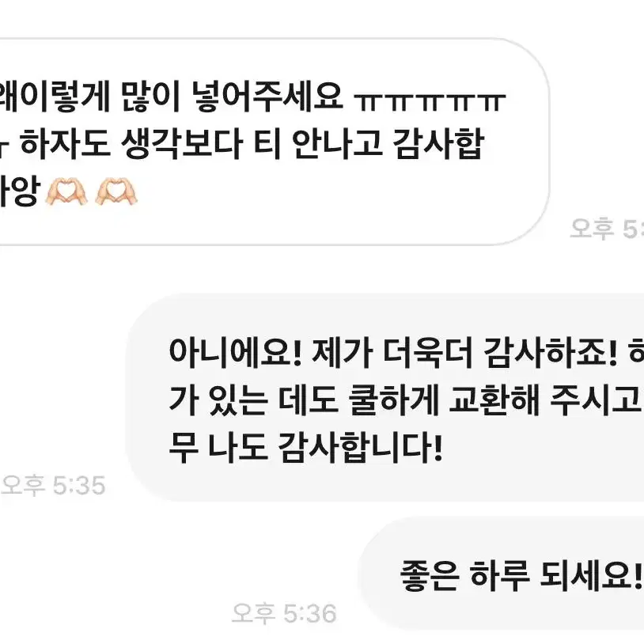Click the '아니에요! 제가 더욱더 감사하죠!' line
The image size is (644, 644).
407,352
